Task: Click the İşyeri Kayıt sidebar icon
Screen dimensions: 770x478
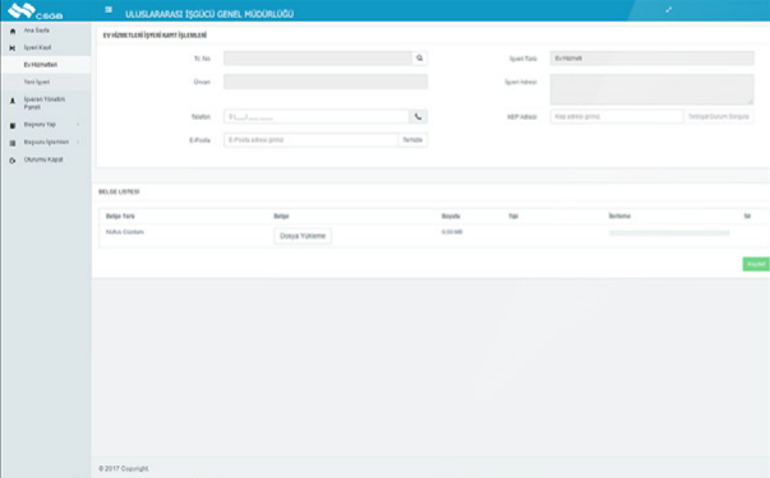Action: click(12, 47)
